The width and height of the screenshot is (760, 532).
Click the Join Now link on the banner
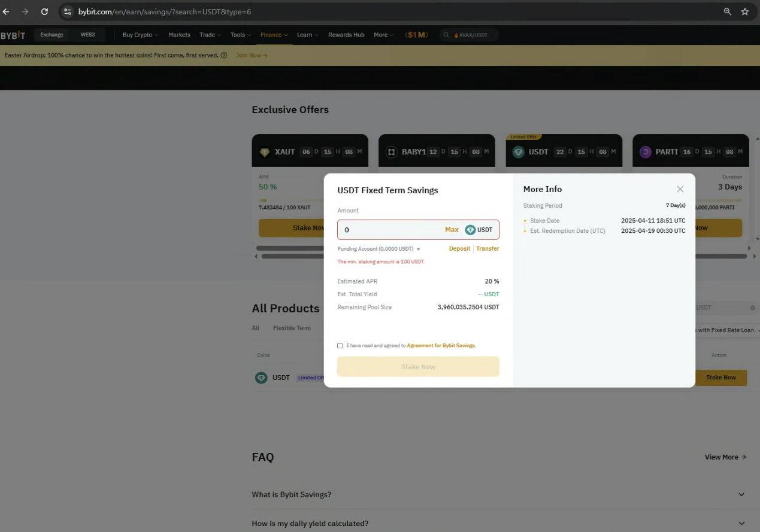252,55
